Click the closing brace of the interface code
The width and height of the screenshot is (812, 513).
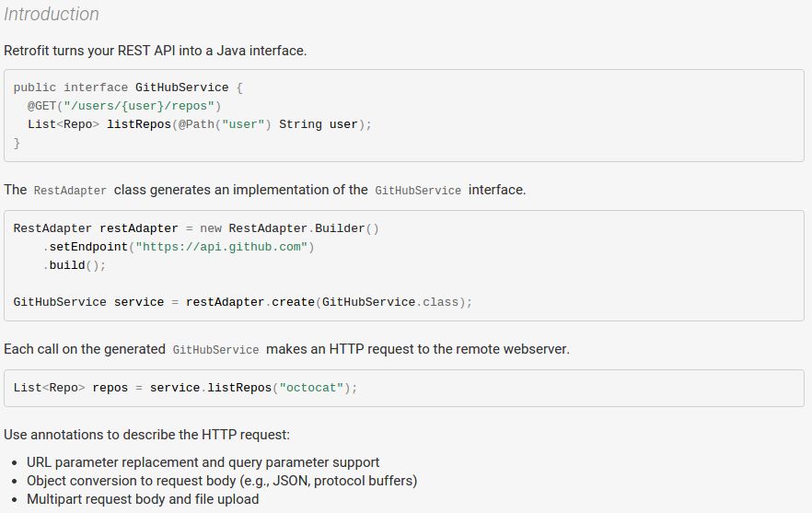[17, 143]
